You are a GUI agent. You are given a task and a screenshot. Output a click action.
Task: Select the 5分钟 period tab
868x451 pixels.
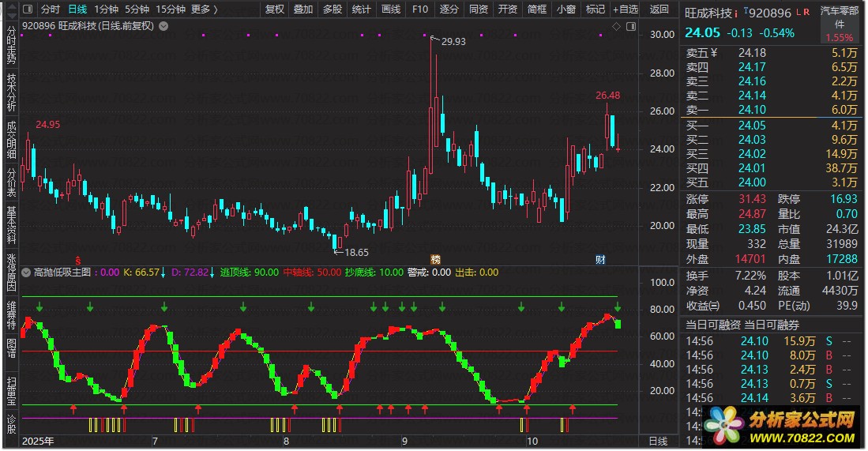[137, 9]
